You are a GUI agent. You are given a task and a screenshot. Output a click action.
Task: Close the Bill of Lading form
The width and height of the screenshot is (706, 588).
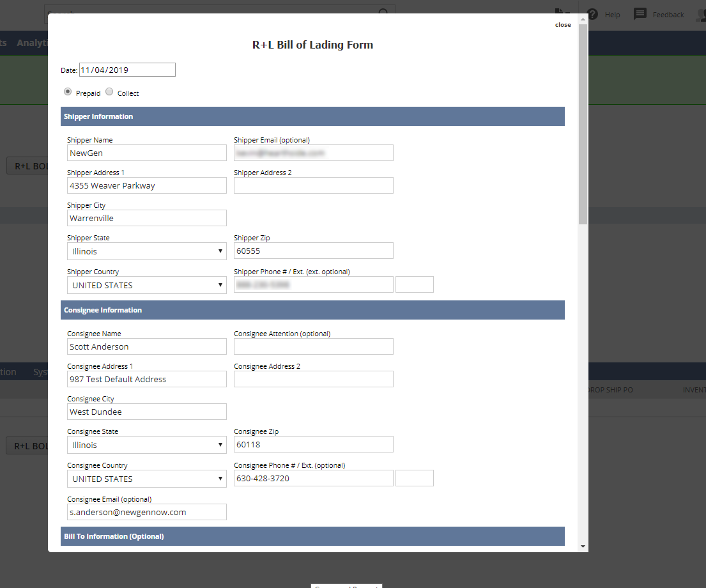tap(563, 25)
